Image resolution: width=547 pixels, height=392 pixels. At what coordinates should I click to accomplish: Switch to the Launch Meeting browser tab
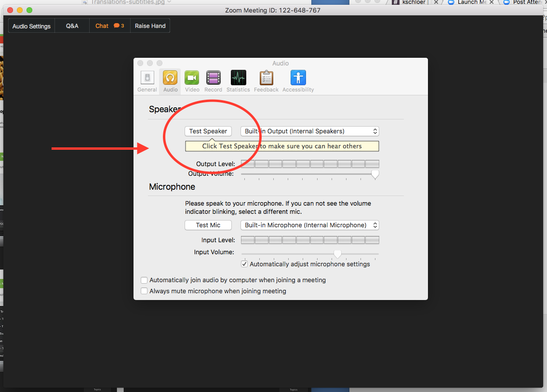coord(472,2)
